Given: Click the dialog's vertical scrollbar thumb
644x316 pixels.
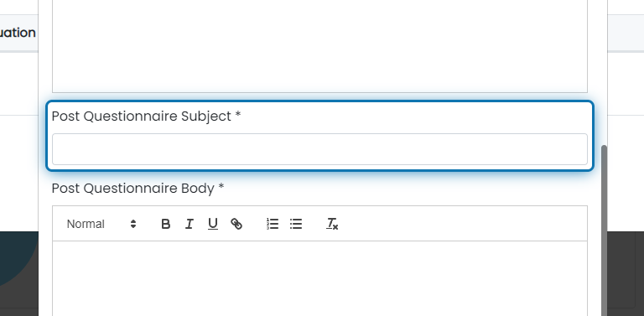Looking at the screenshot, I should point(604,231).
